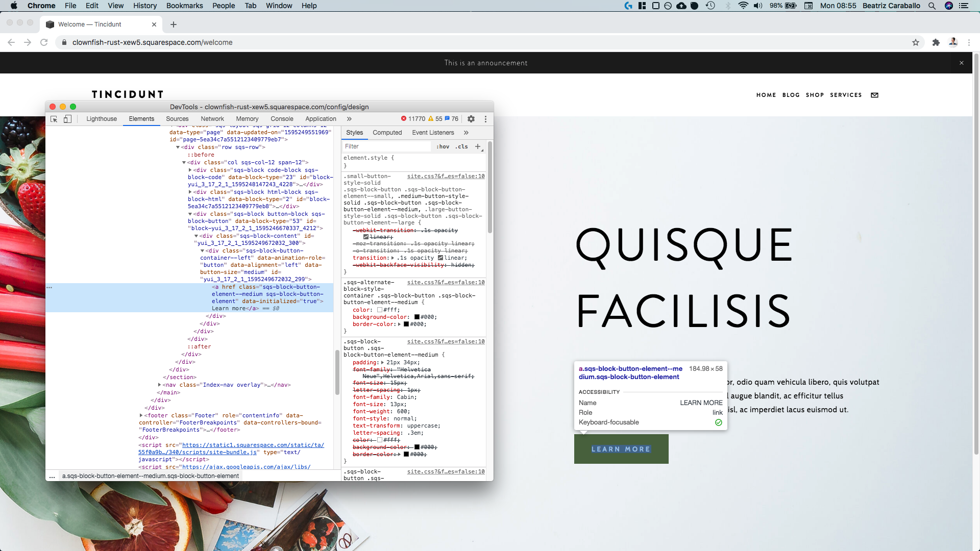Click the LEARN MORE button on the page

click(x=621, y=449)
